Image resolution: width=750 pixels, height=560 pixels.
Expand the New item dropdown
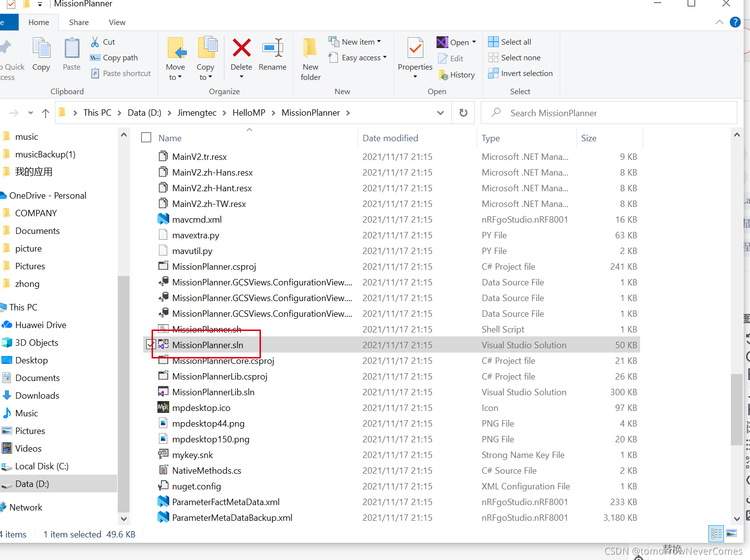(x=379, y=42)
